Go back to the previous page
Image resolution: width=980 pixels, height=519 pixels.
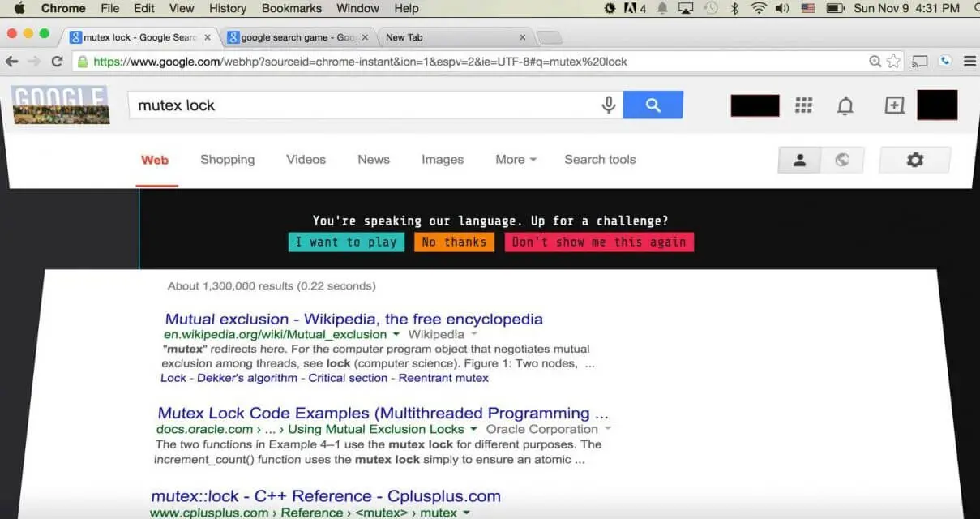(12, 61)
